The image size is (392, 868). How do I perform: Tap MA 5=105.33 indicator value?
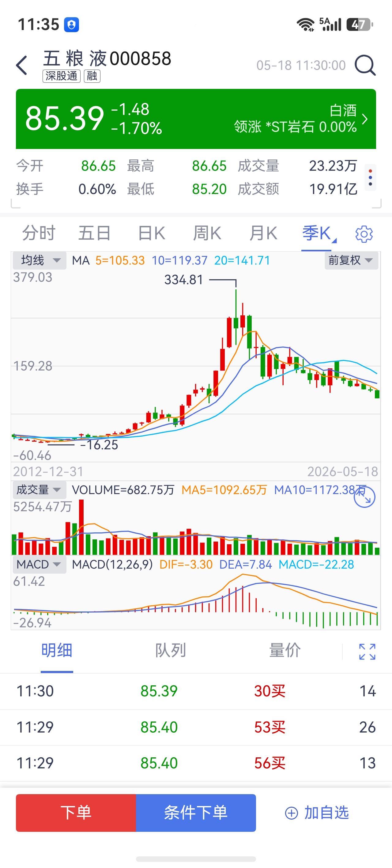point(120,261)
